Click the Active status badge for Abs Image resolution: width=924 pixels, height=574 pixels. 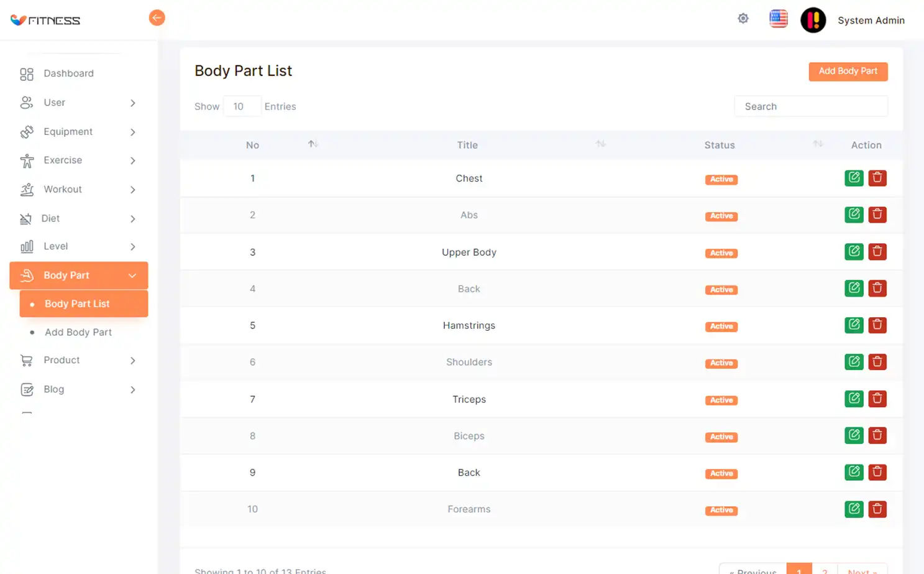(x=721, y=216)
